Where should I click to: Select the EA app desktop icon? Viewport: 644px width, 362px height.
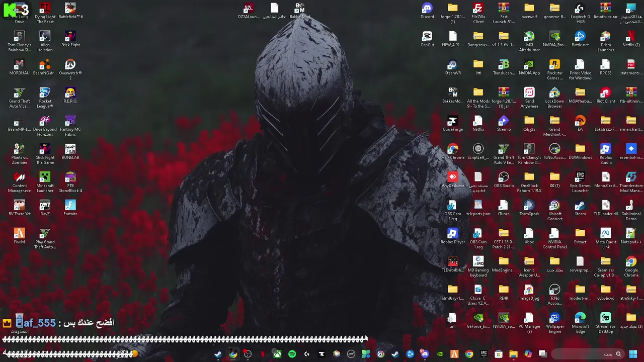click(x=580, y=124)
